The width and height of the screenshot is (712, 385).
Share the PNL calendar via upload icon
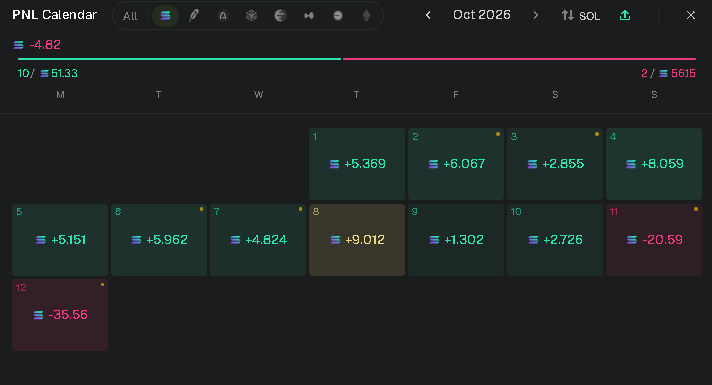click(x=625, y=15)
